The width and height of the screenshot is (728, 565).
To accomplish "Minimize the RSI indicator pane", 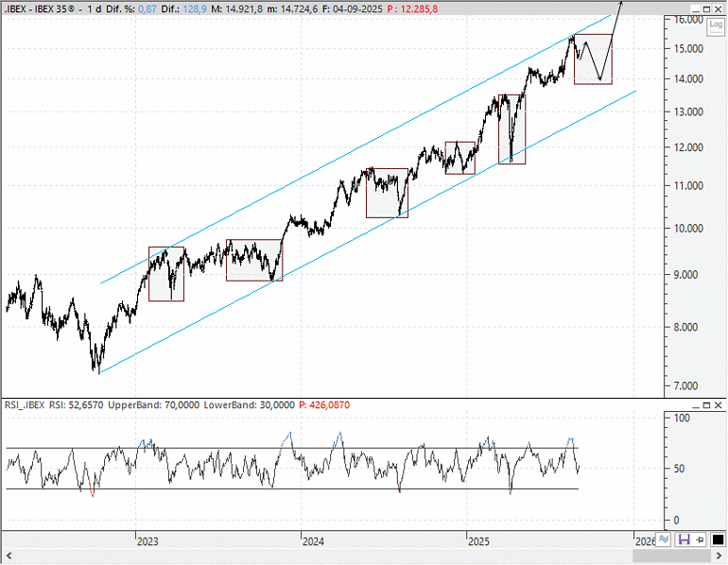I will point(696,405).
